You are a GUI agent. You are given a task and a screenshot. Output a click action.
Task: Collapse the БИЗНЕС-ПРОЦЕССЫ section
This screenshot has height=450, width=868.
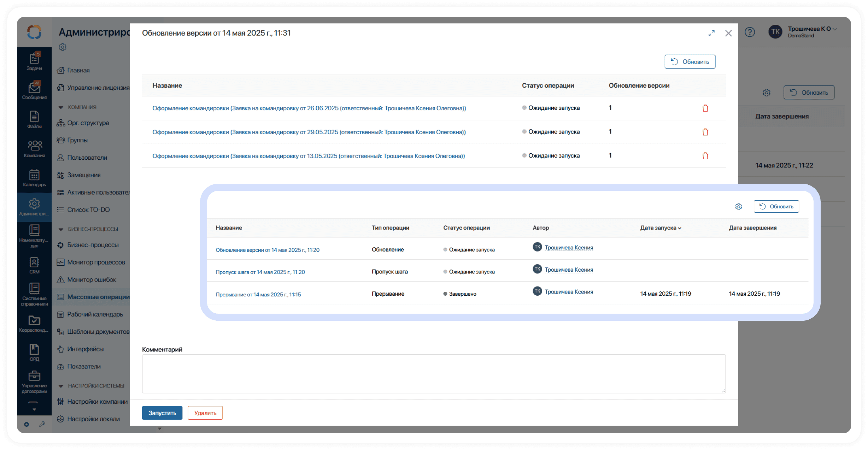click(61, 229)
